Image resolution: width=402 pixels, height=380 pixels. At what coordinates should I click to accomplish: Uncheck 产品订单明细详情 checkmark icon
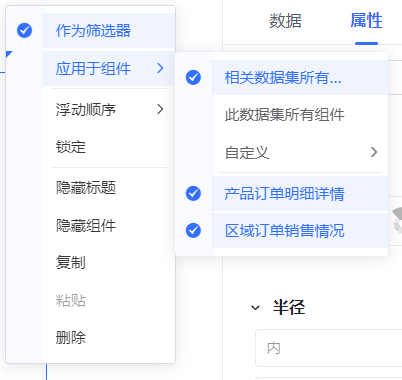point(193,193)
